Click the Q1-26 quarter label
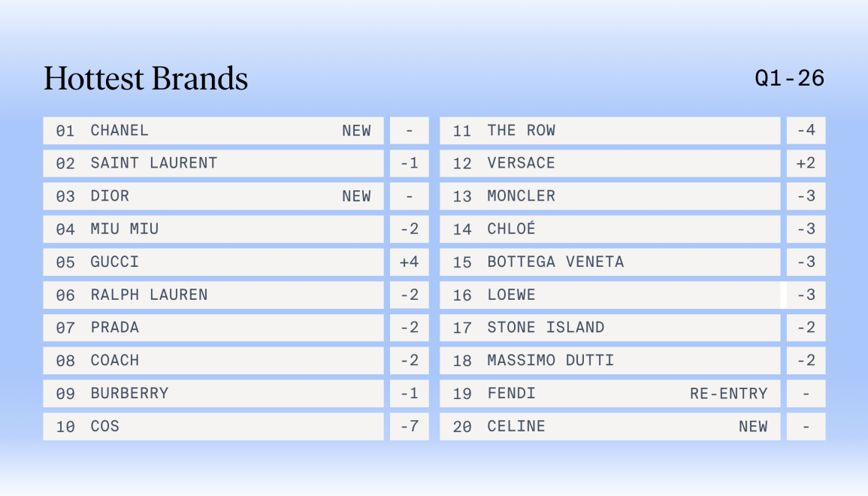 point(789,78)
